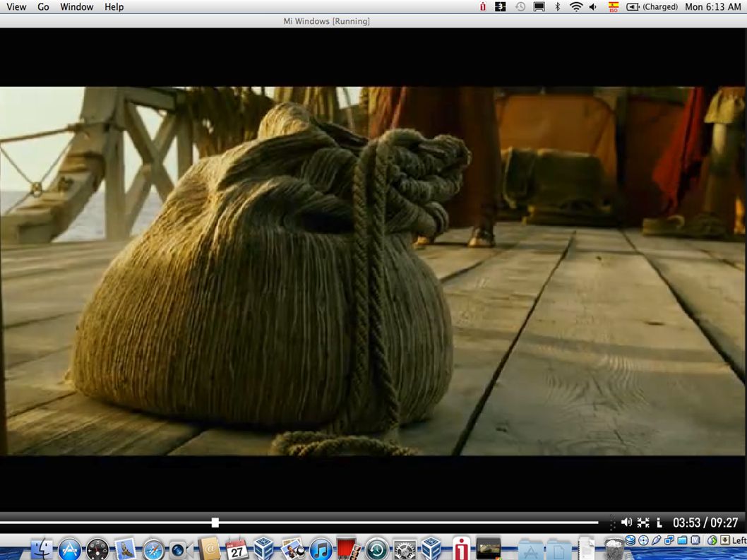Click VirtualBox USB devices status icon
747x560 pixels.
click(x=657, y=540)
